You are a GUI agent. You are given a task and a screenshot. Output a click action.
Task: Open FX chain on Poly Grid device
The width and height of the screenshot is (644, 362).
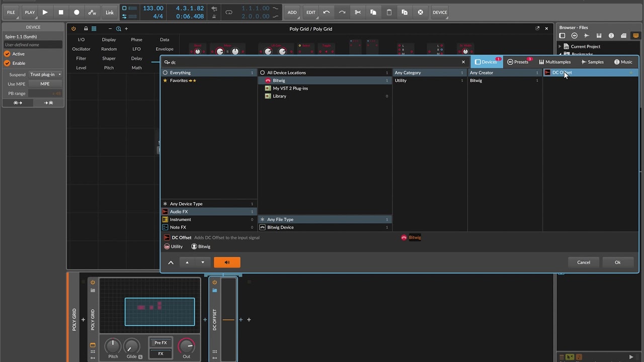pyautogui.click(x=160, y=354)
